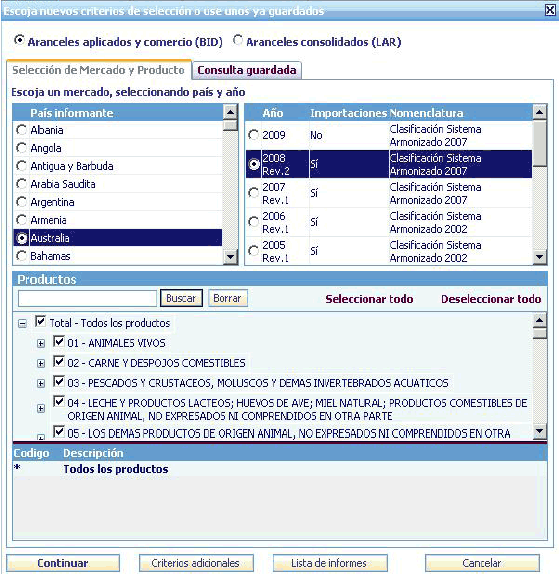Screen dimensions: 560x574
Task: Click the Buscar button
Action: tap(181, 298)
